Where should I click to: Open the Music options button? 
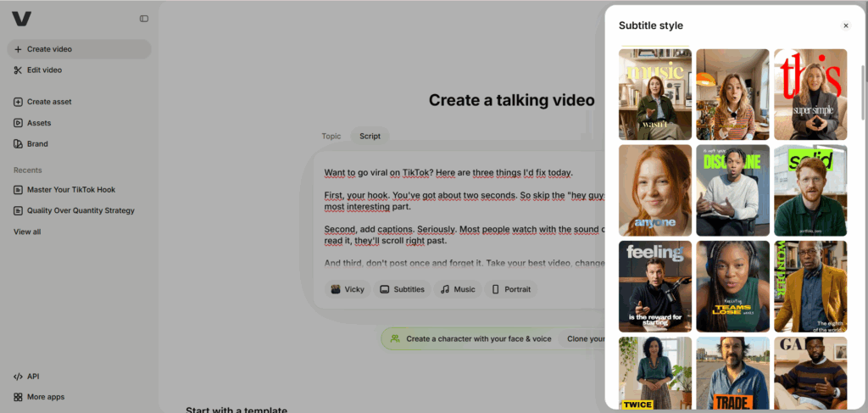click(458, 289)
